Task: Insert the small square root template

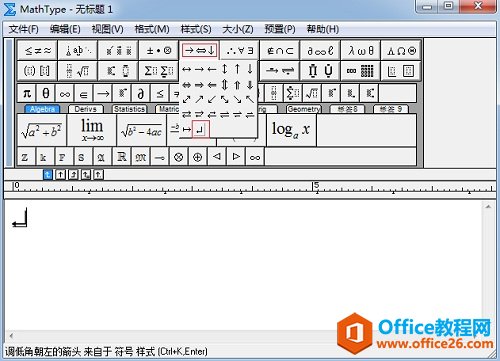Action: pyautogui.click(x=312, y=93)
